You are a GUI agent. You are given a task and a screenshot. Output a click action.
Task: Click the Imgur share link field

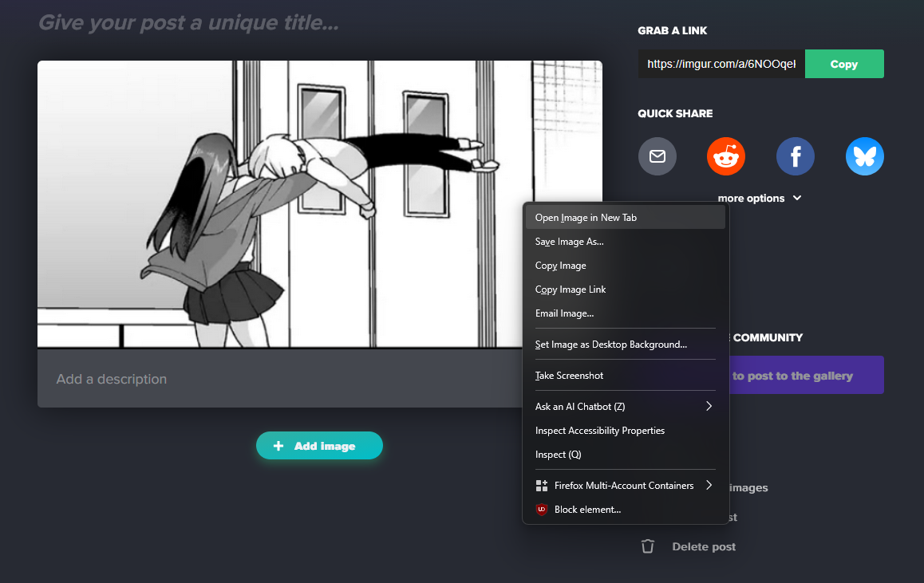pos(721,64)
